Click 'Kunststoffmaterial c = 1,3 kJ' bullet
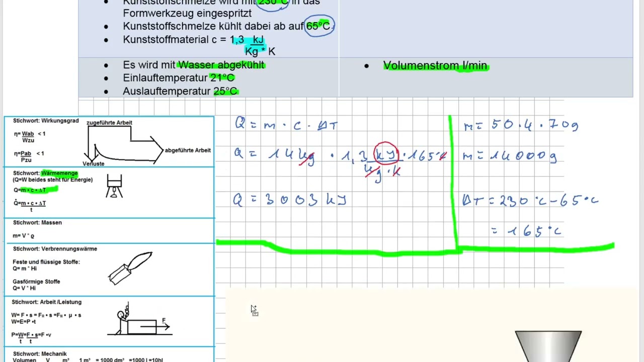The height and width of the screenshot is (362, 644). pos(193,40)
